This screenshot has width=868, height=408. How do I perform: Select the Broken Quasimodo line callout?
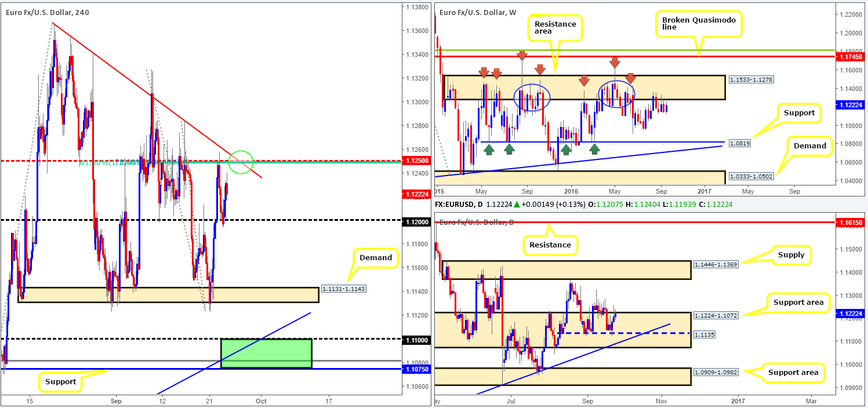pos(699,24)
